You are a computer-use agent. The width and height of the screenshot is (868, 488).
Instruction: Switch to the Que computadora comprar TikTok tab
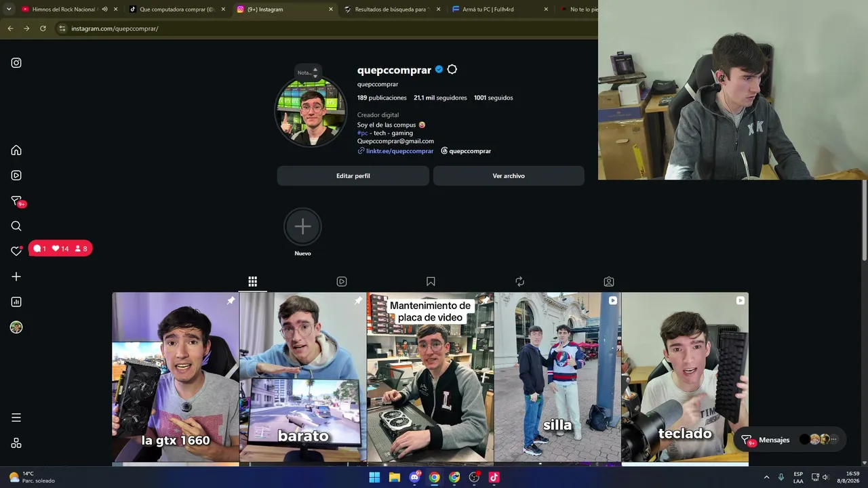click(177, 9)
